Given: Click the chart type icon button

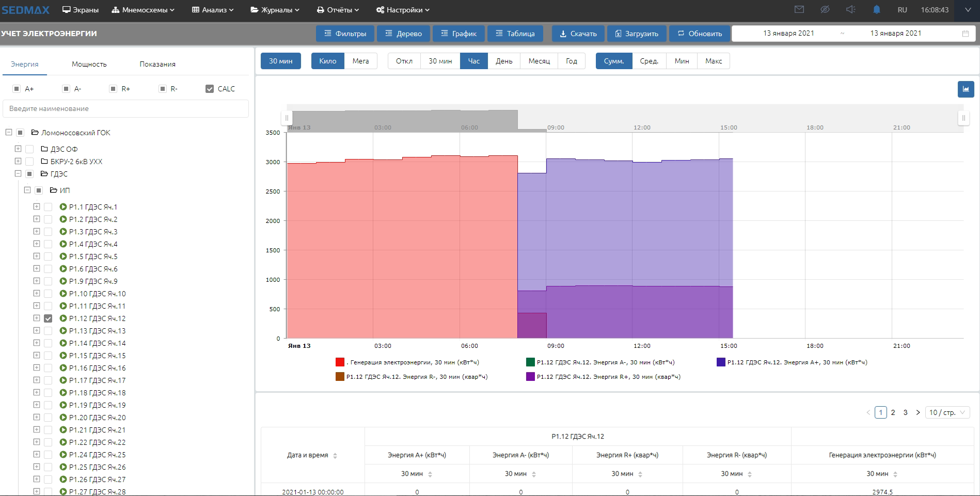Looking at the screenshot, I should 966,89.
